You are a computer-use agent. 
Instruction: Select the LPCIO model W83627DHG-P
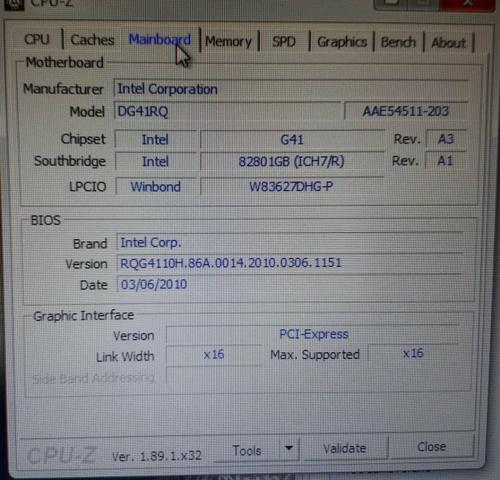292,186
